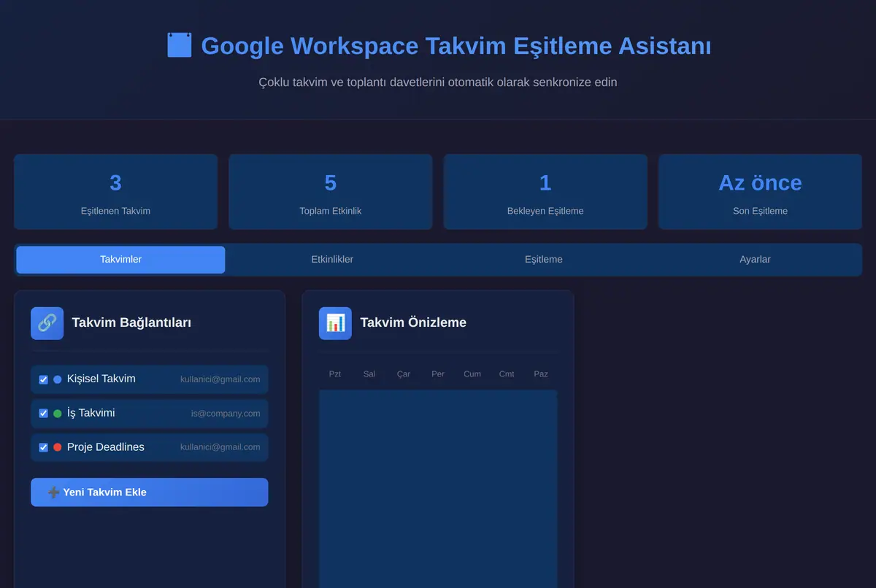Disable the Proje Deadlines checkbox
Image resolution: width=876 pixels, height=588 pixels.
(43, 447)
